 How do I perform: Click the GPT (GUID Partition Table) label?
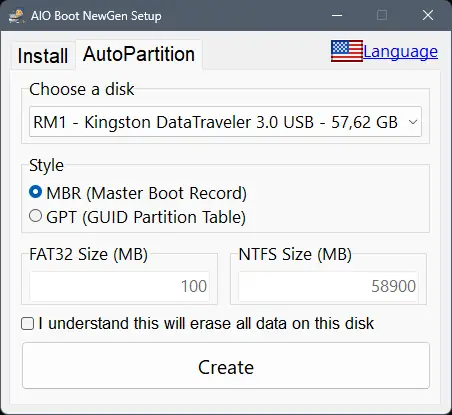click(146, 217)
